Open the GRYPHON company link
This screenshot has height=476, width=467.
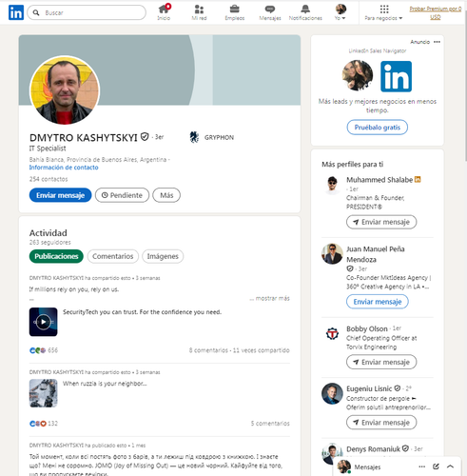212,137
